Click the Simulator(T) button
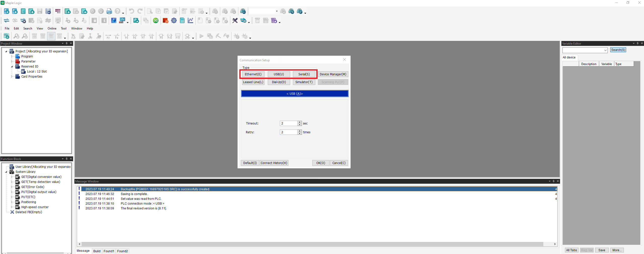 (304, 82)
